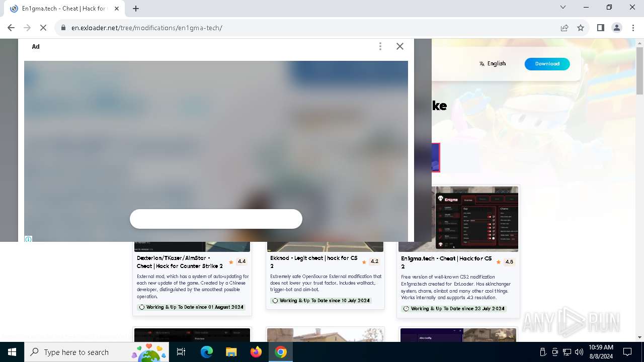Click the second card thumbnail in the bottom row
The height and width of the screenshot is (362, 644).
coord(325,335)
